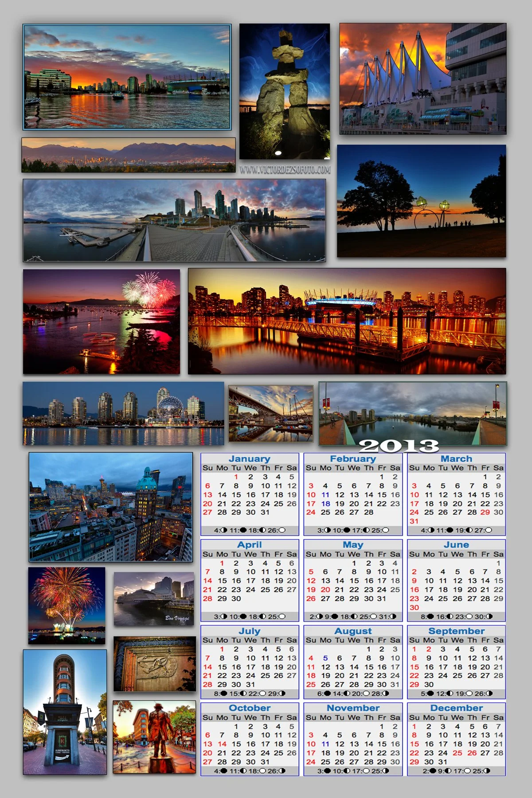Click the August month title

[x=353, y=631]
